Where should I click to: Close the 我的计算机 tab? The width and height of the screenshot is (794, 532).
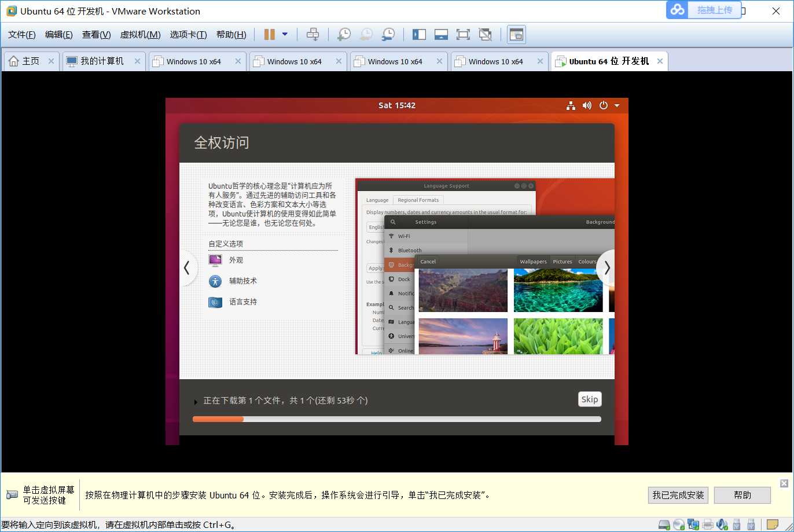pos(137,61)
